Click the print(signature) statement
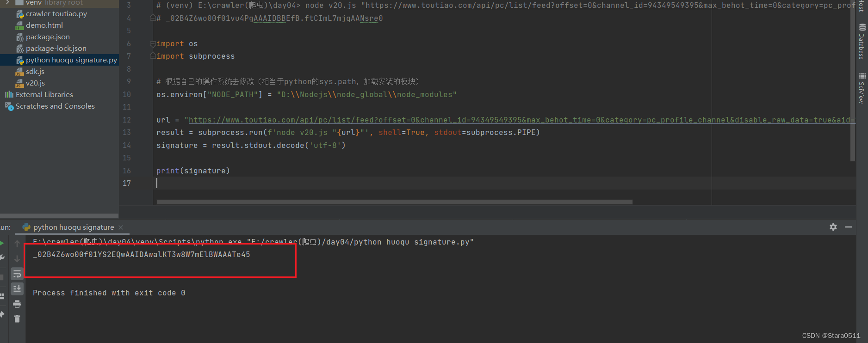 [193, 171]
